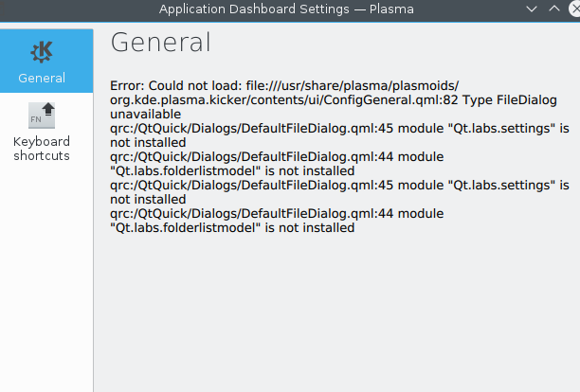Click the large "General" page heading

pyautogui.click(x=160, y=42)
